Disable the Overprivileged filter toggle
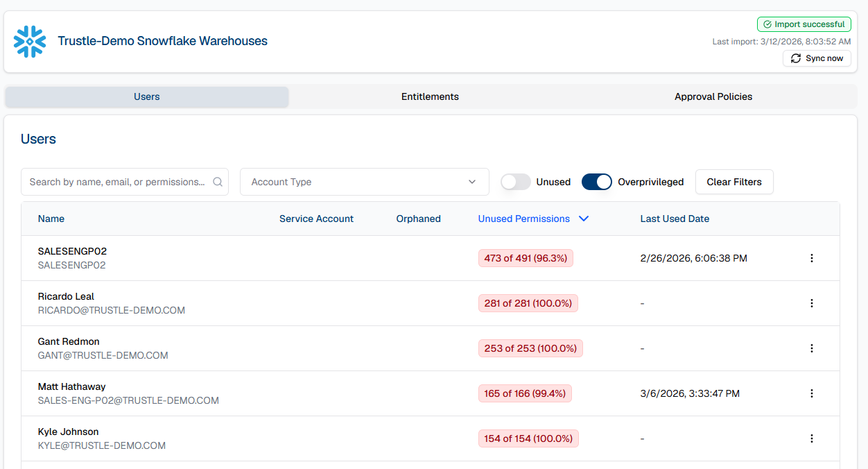Screen dimensions: 868x469 [597, 181]
